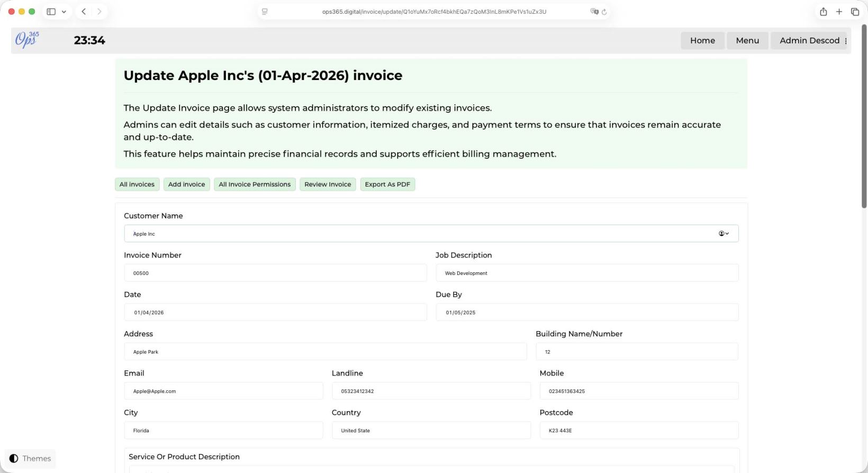Image resolution: width=868 pixels, height=473 pixels.
Task: Open a new tab with plus icon
Action: 839,12
